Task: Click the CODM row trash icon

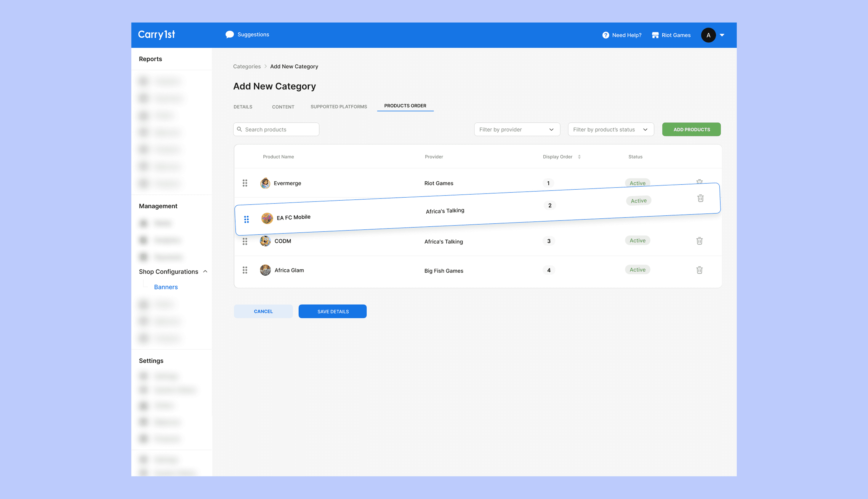Action: (x=699, y=241)
